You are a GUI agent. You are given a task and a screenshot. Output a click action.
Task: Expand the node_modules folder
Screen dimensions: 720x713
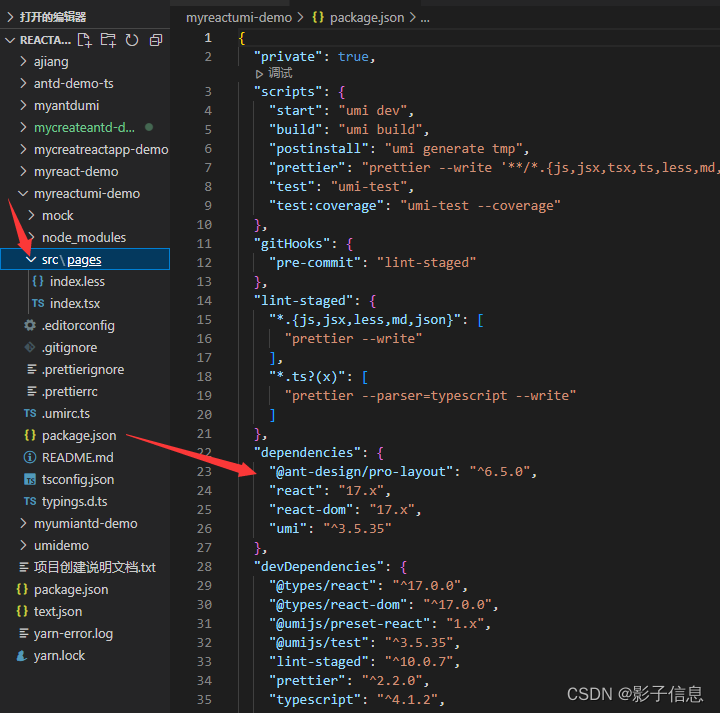83,238
